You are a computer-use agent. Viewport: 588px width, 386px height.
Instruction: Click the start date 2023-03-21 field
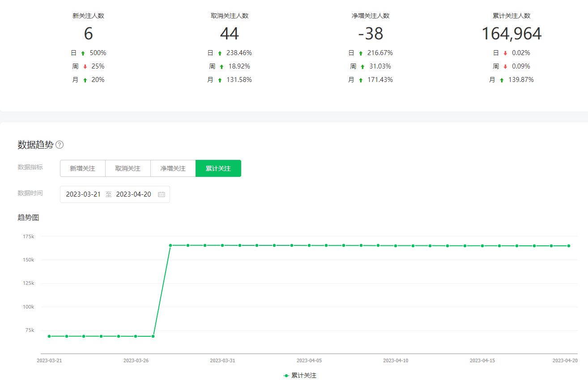[x=83, y=194]
